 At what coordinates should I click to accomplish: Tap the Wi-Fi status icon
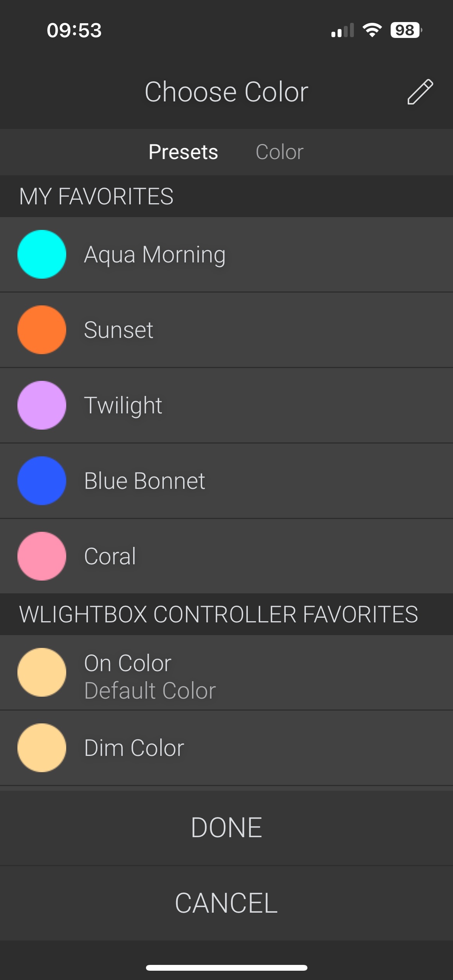tap(372, 30)
